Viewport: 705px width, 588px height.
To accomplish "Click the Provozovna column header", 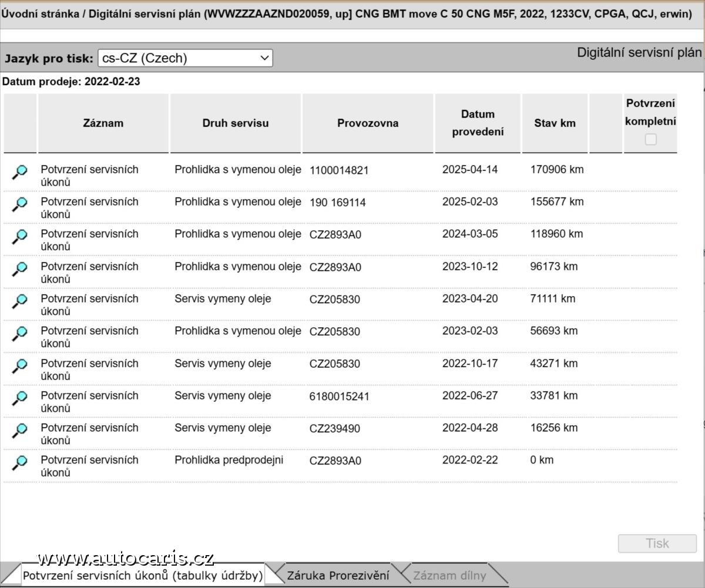I will (368, 123).
